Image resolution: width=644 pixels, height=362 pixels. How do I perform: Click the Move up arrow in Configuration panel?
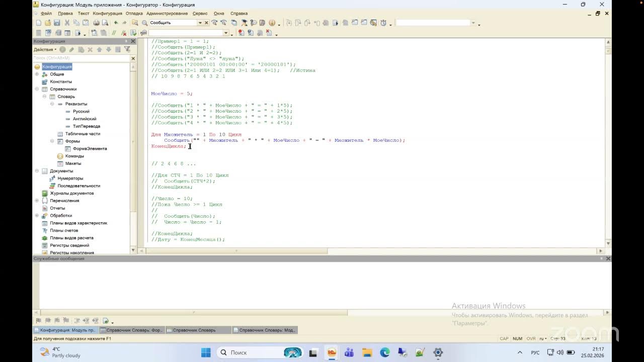pyautogui.click(x=99, y=49)
